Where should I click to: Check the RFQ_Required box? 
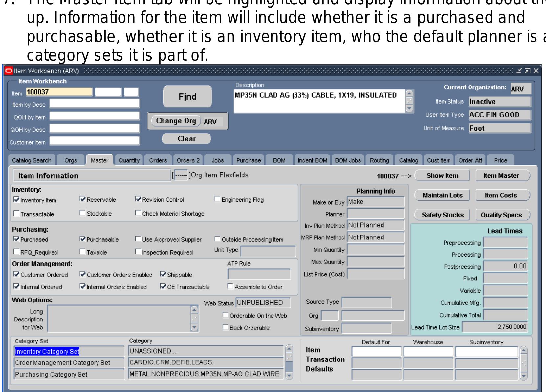16,252
